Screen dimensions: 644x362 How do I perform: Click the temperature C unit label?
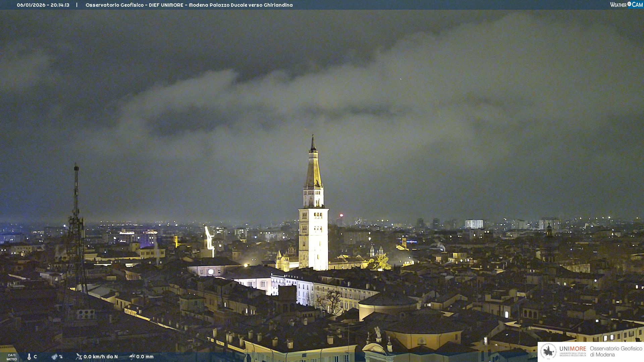pos(35,357)
